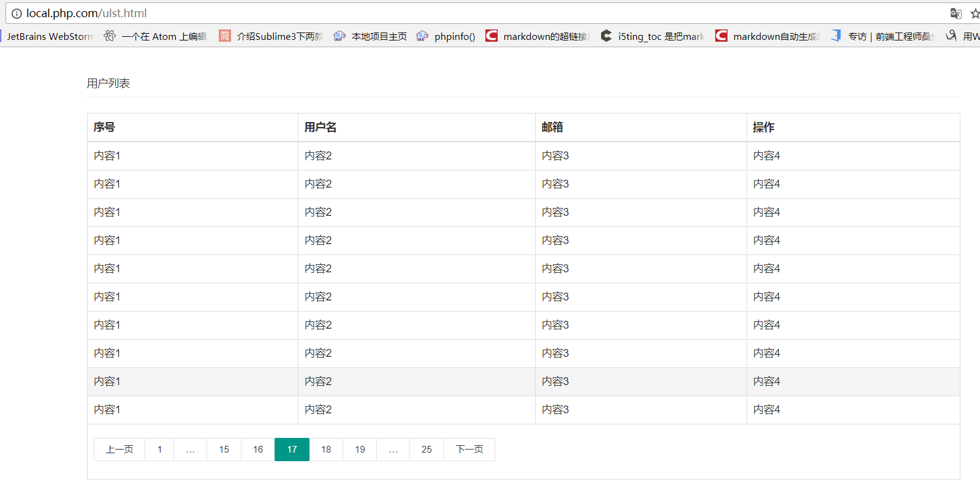The height and width of the screenshot is (498, 980).
Task: Open the phpinfo() bookmark
Action: pyautogui.click(x=446, y=36)
